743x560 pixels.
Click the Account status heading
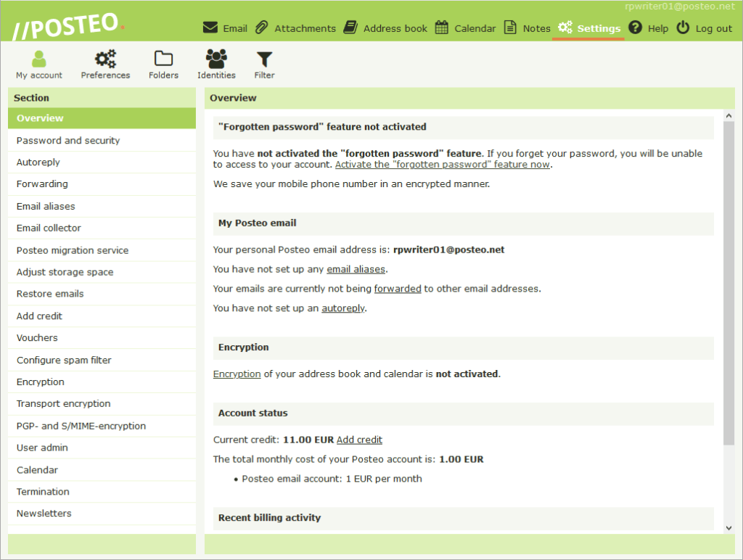coord(253,413)
